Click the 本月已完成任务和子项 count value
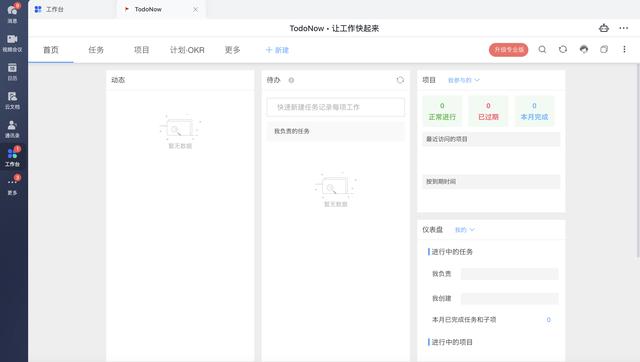The height and width of the screenshot is (362, 640). point(549,320)
